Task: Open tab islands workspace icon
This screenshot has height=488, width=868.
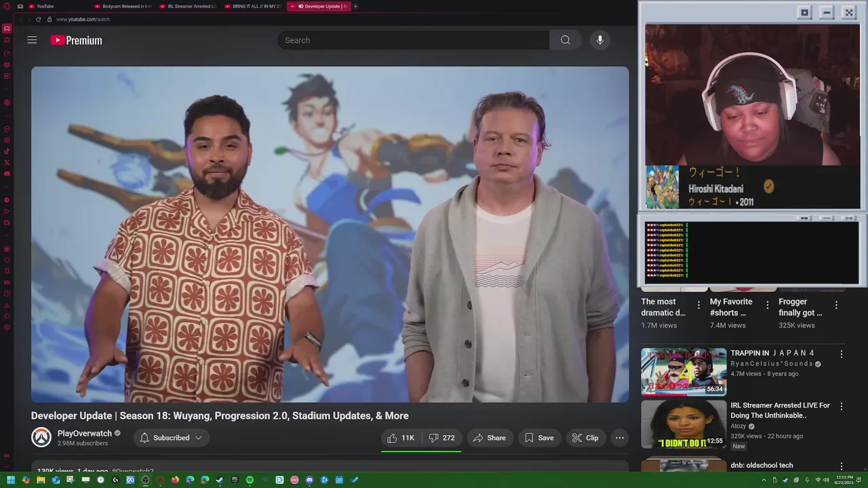Action: point(20,6)
